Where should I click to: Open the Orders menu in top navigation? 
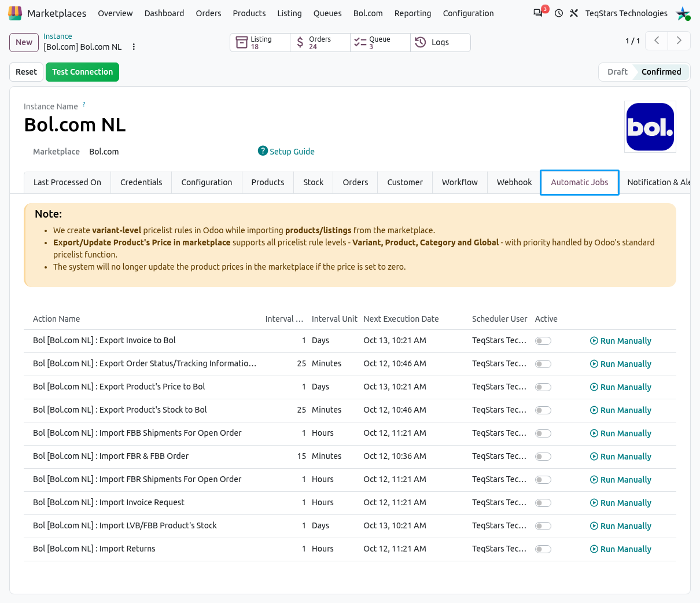click(x=208, y=13)
